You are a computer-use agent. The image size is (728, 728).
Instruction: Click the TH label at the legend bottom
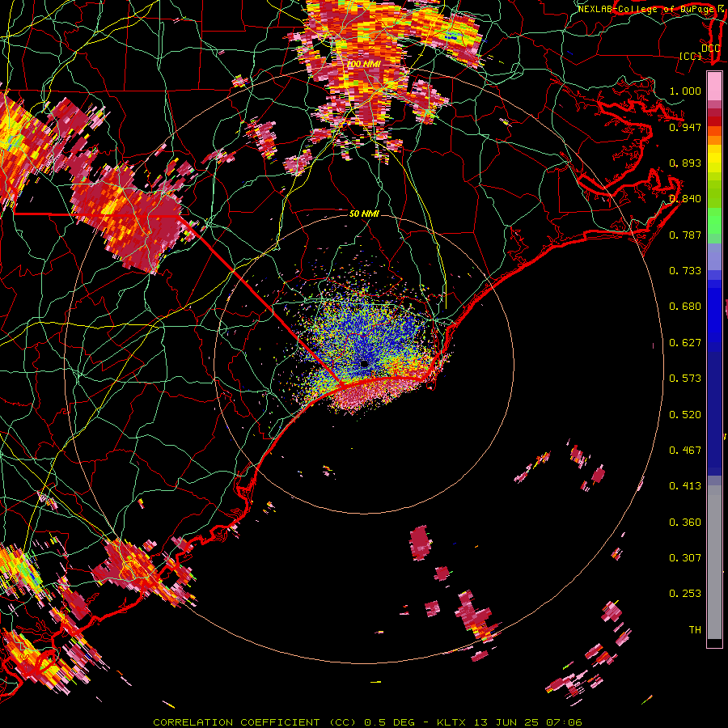[695, 630]
